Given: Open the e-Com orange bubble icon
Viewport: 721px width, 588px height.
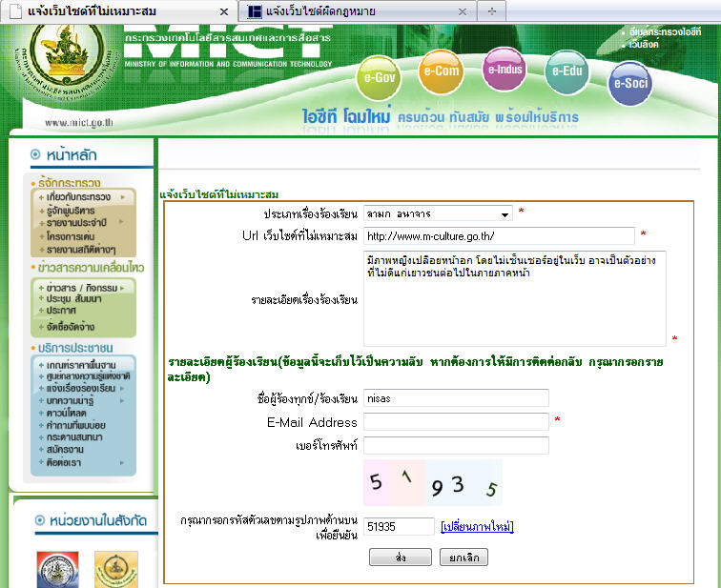Looking at the screenshot, I should coord(441,71).
